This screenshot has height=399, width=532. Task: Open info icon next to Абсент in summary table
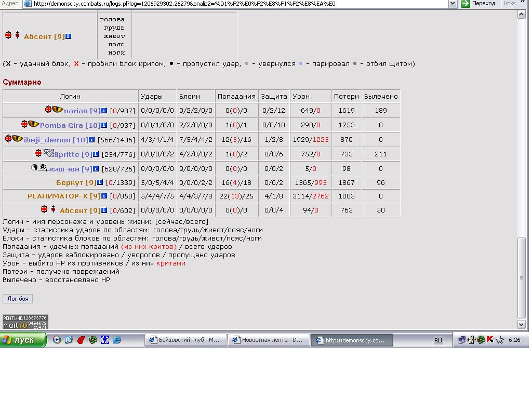[x=104, y=210]
